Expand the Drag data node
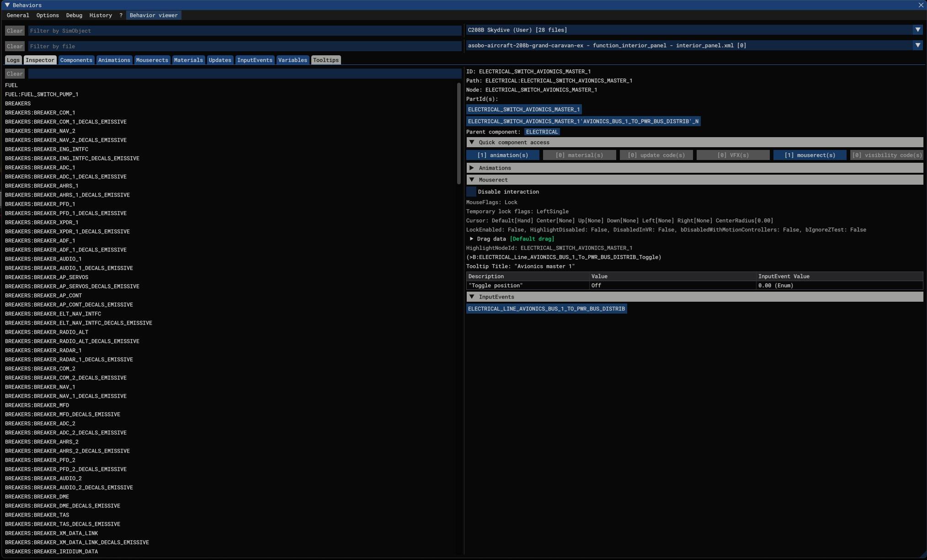 point(472,239)
